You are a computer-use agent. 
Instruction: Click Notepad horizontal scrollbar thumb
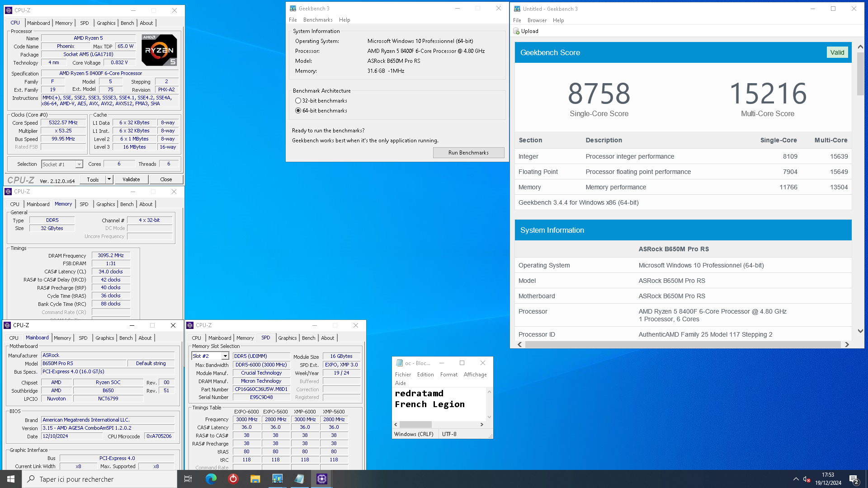[415, 425]
